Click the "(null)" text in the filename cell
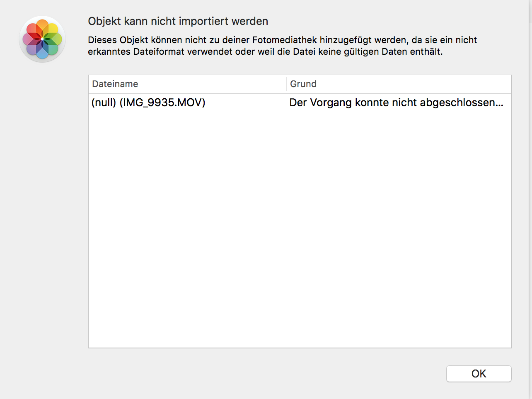 [x=104, y=102]
